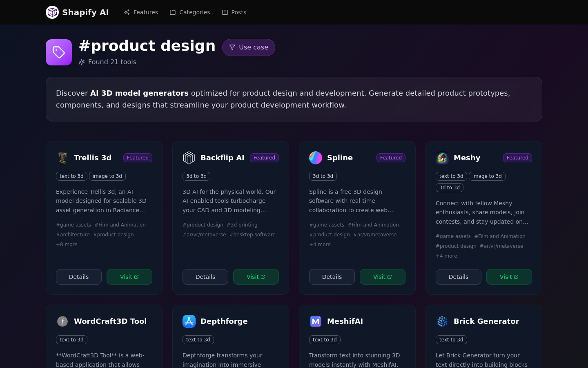
Task: Click the MeshifAI card title
Action: (x=345, y=321)
